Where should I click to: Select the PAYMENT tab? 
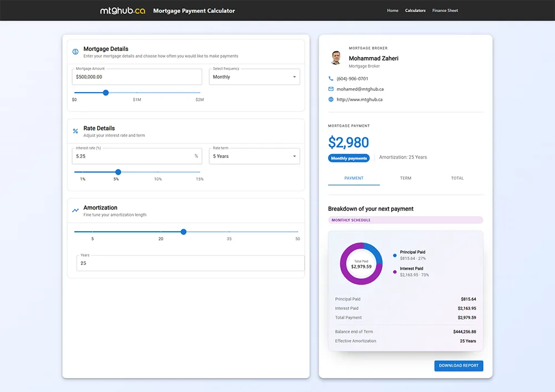(354, 178)
